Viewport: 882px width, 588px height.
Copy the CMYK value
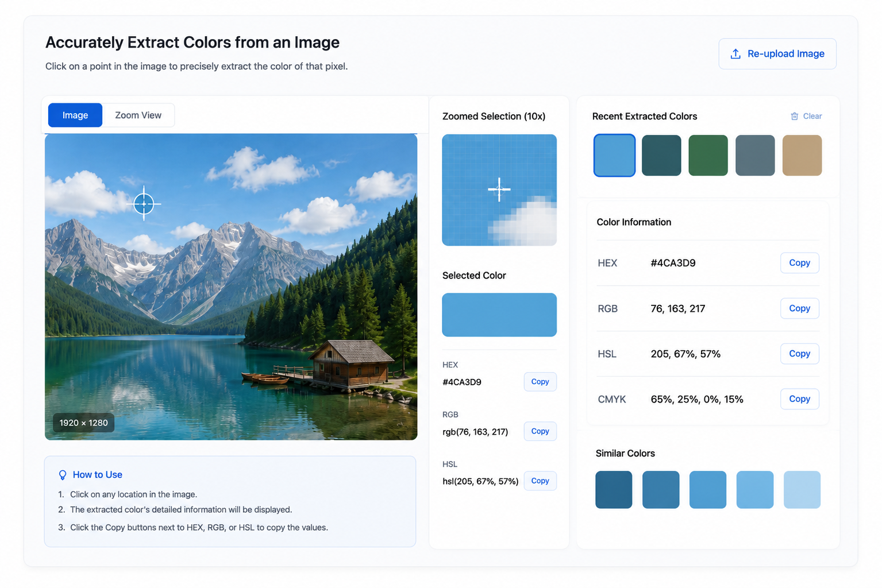point(799,399)
